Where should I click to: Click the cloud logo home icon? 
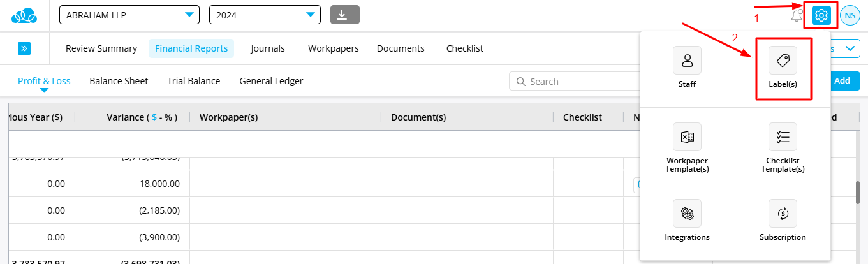coord(24,15)
